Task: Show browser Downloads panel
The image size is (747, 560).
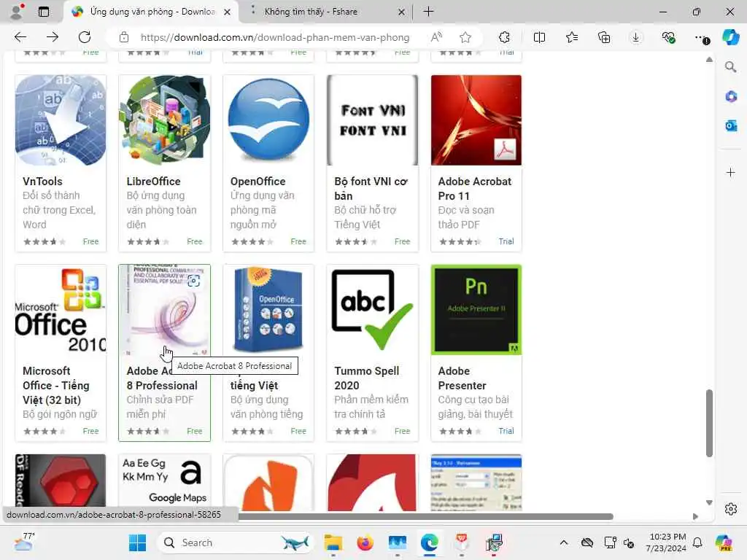Action: 636,37
